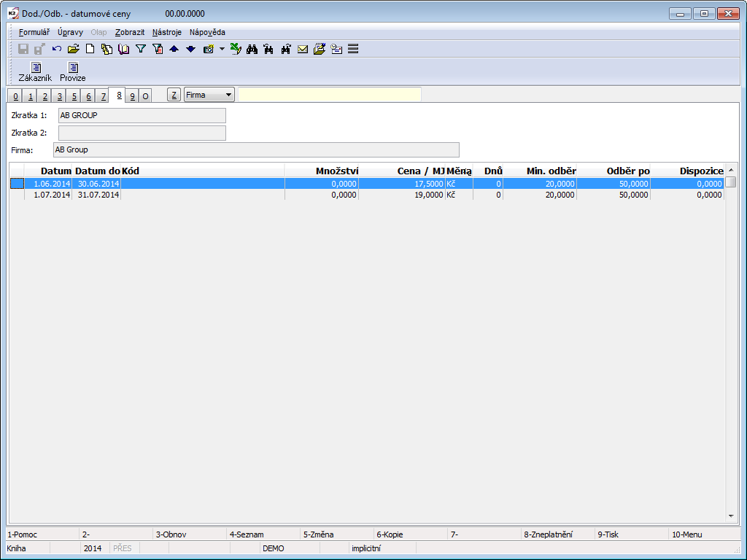
Task: Switch to page tab 5
Action: point(74,96)
